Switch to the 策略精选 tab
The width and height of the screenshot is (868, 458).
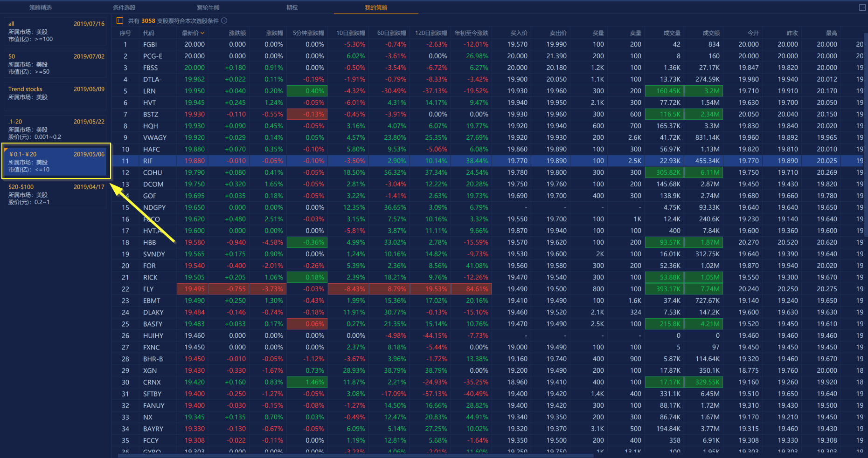(x=41, y=7)
